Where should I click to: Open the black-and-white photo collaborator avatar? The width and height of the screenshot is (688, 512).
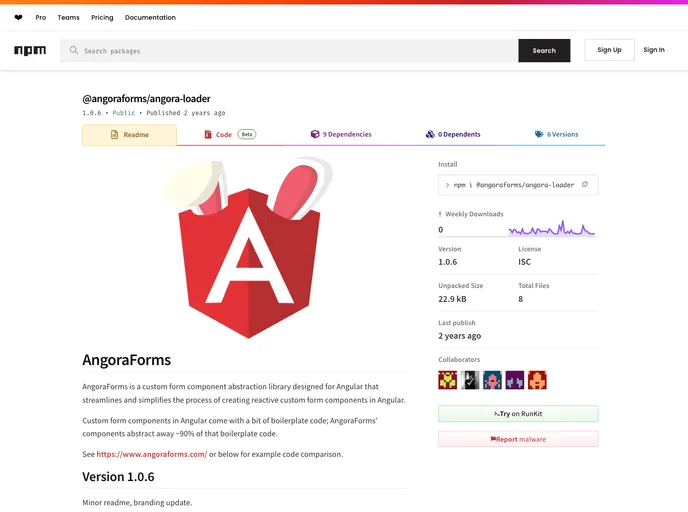pyautogui.click(x=470, y=380)
